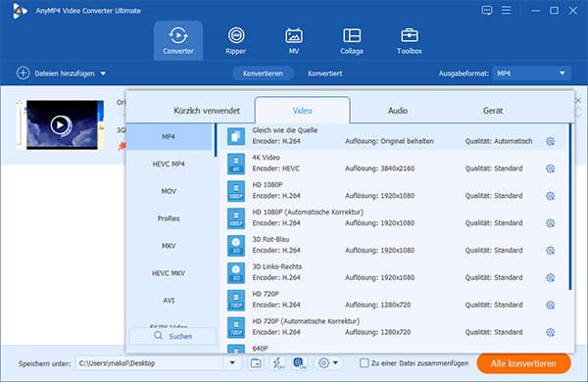This screenshot has width=588, height=382.
Task: Click the search magnifier icon
Action: tap(158, 336)
